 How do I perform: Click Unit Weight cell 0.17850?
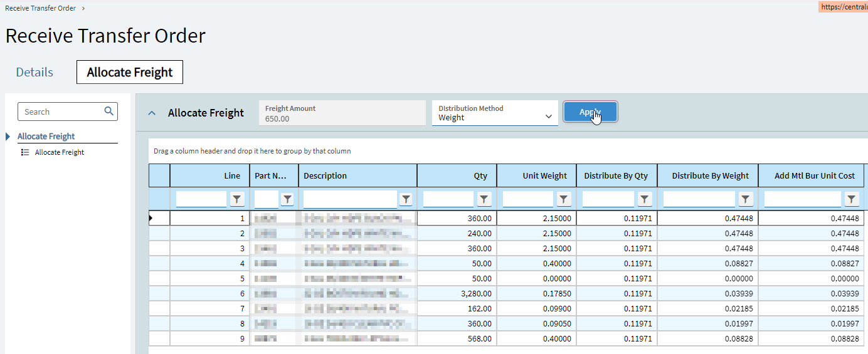[536, 293]
